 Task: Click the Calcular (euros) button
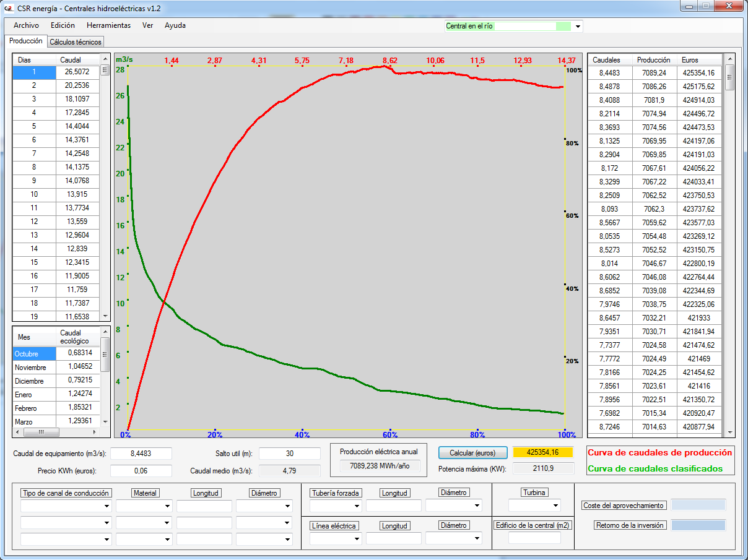pos(472,453)
